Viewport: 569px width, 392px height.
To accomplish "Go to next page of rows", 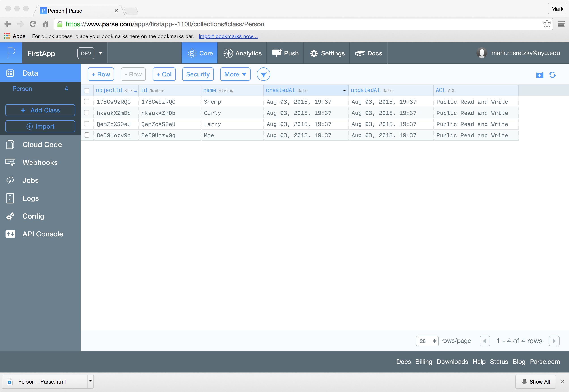I will 554,341.
